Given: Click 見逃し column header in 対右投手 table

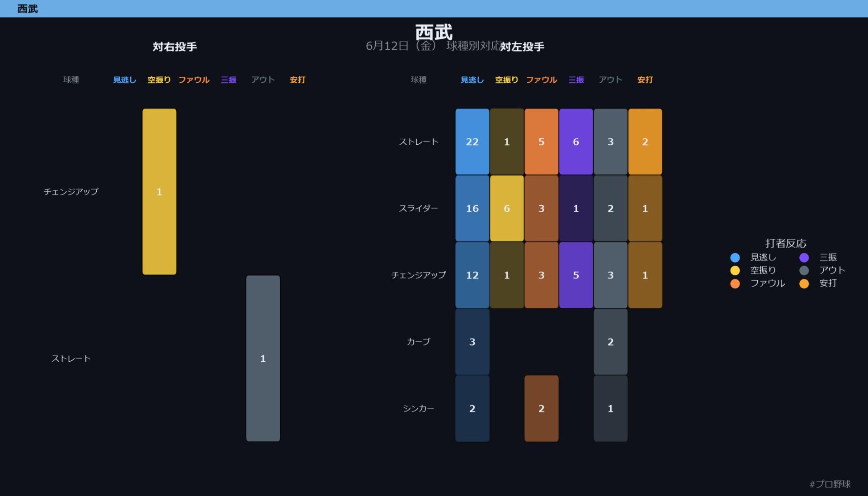Looking at the screenshot, I should [x=124, y=80].
